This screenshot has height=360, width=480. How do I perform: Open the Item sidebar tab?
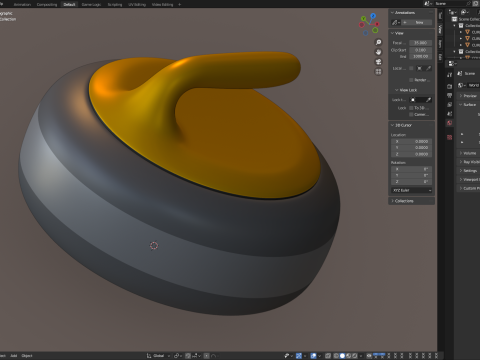(440, 44)
